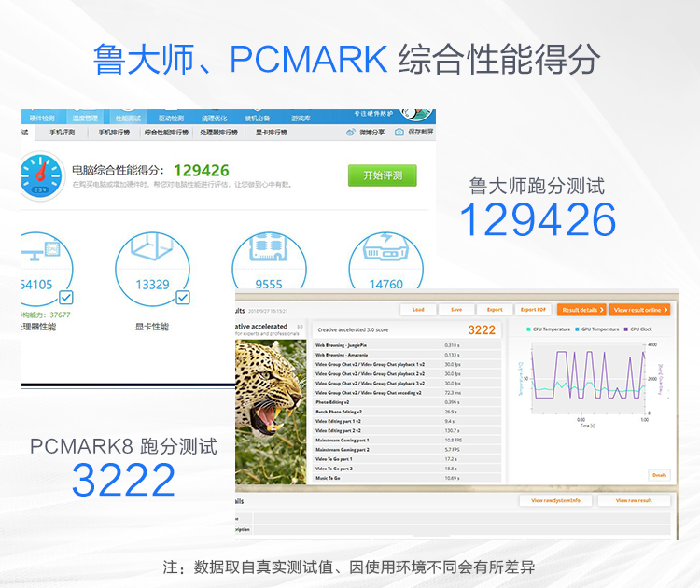Click the camera screenshot icon
The height and width of the screenshot is (588, 700).
coord(399,133)
